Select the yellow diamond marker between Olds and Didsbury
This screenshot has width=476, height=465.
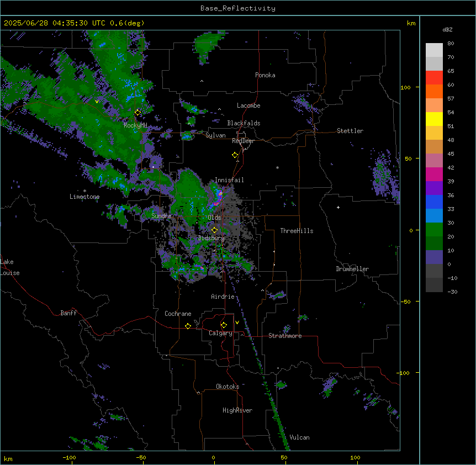click(x=214, y=230)
